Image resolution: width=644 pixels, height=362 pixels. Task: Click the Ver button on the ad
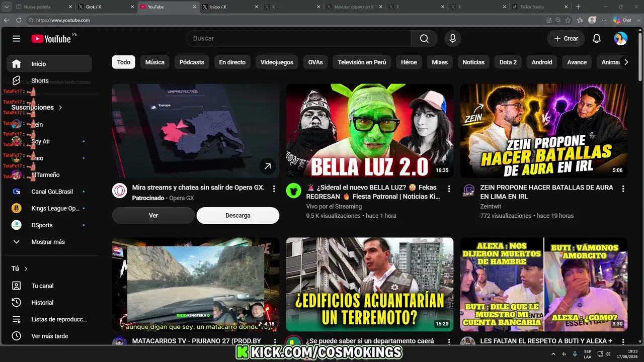click(x=153, y=215)
